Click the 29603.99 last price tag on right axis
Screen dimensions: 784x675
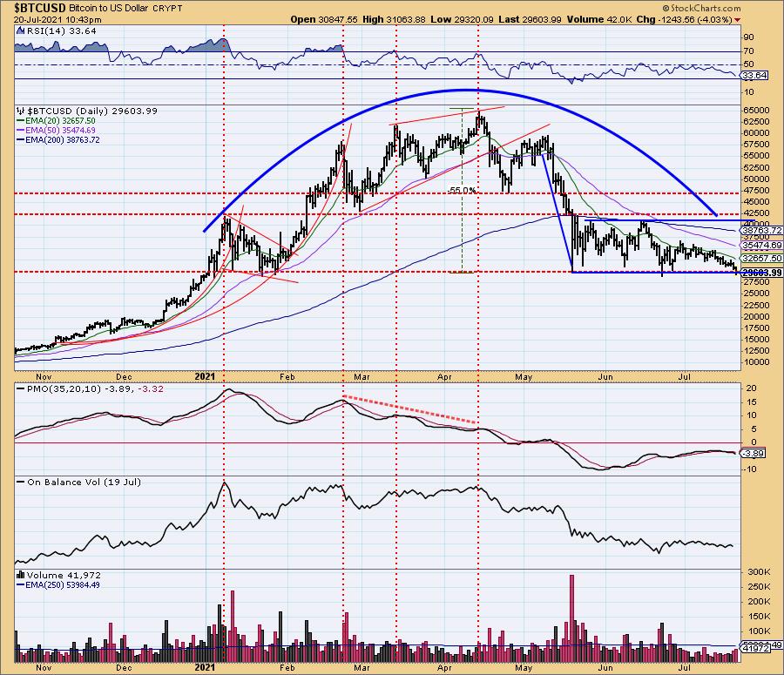click(761, 273)
